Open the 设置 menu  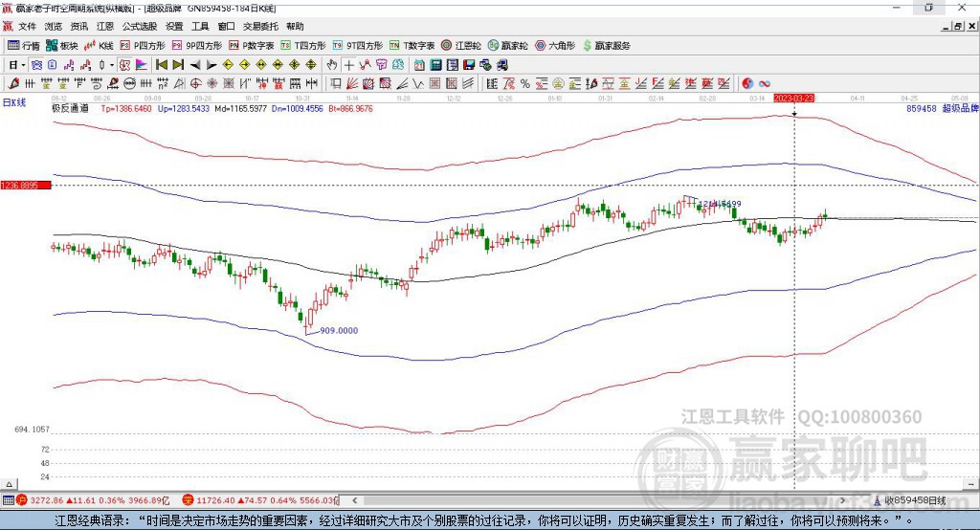point(174,26)
